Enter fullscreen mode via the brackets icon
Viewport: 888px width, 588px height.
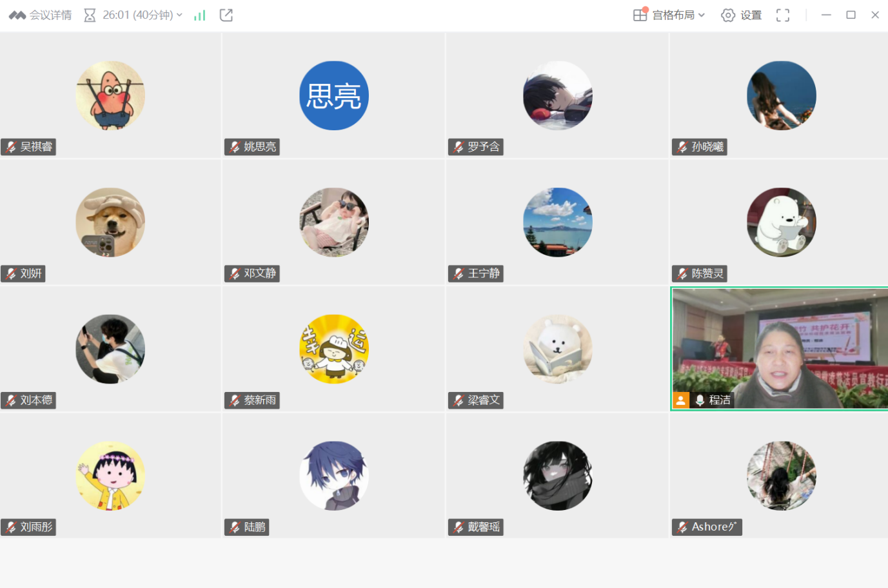[783, 15]
